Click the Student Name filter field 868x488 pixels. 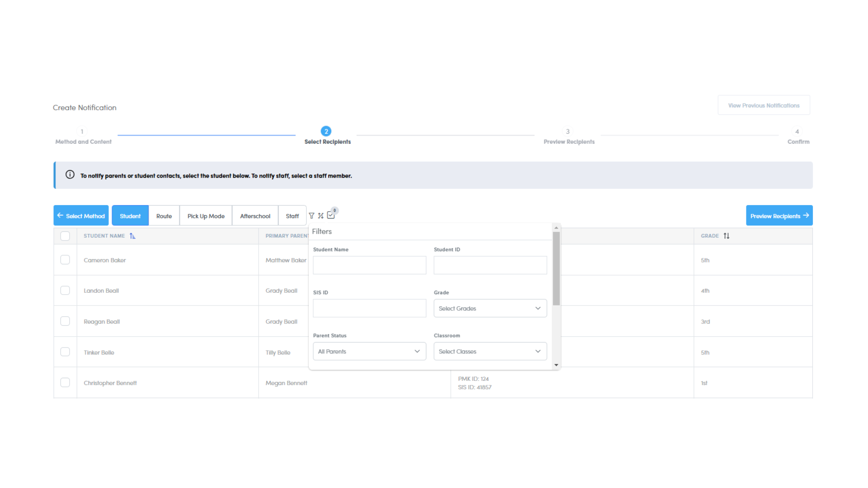pos(369,265)
